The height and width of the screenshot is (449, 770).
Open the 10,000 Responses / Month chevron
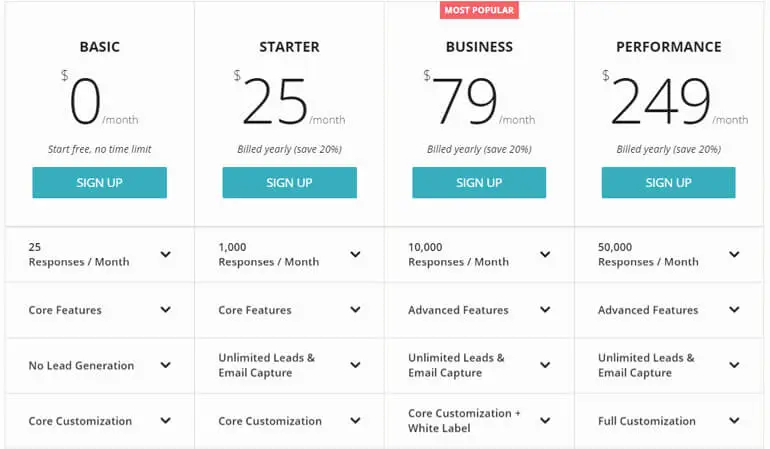[x=545, y=254]
